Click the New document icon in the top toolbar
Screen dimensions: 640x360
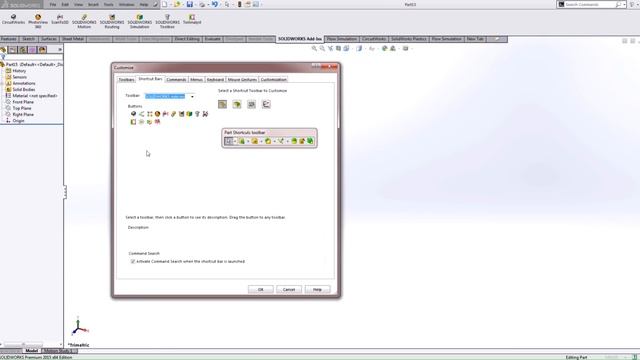(x=164, y=4)
